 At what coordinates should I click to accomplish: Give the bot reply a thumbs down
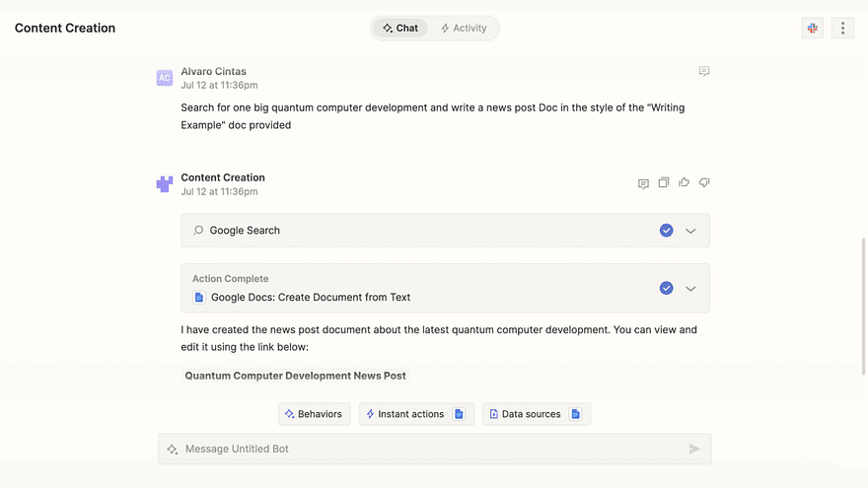coord(704,182)
